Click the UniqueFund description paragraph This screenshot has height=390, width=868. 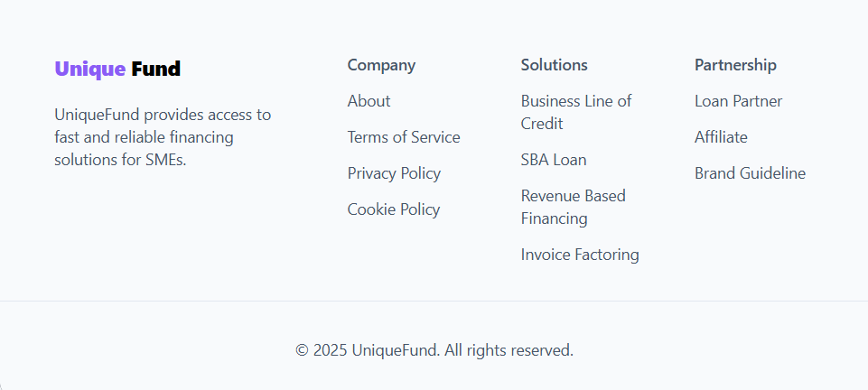tap(163, 137)
